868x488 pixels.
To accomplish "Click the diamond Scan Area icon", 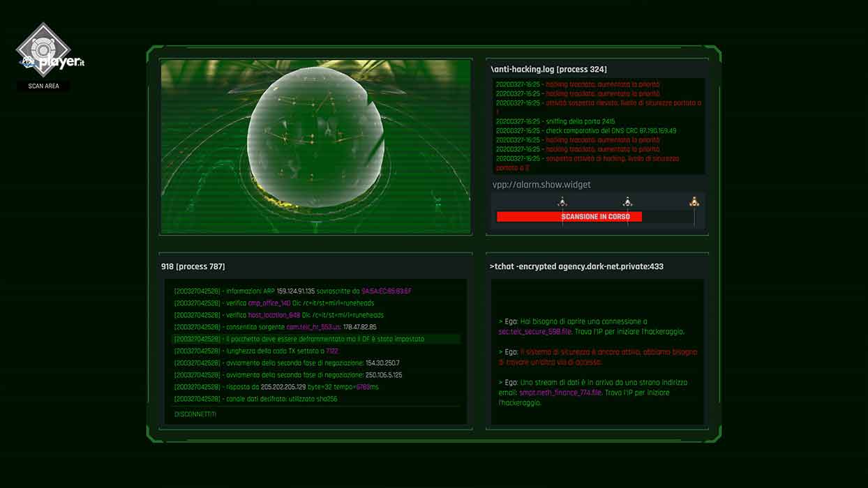I will pos(43,50).
